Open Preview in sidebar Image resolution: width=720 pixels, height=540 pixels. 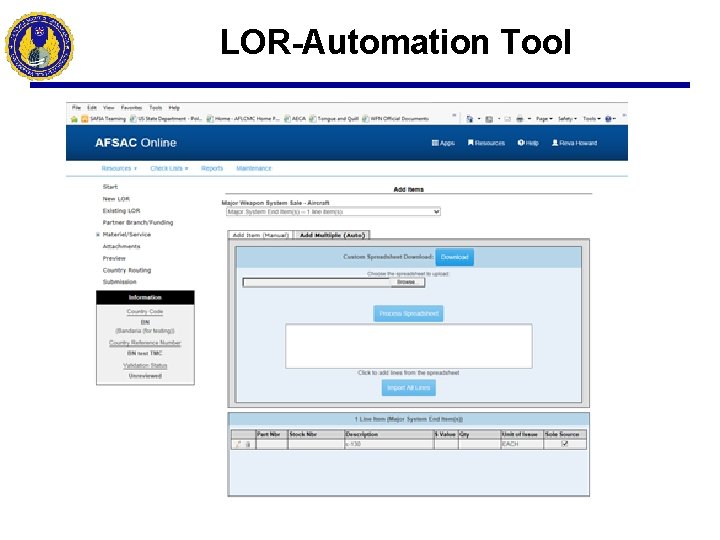pyautogui.click(x=114, y=259)
